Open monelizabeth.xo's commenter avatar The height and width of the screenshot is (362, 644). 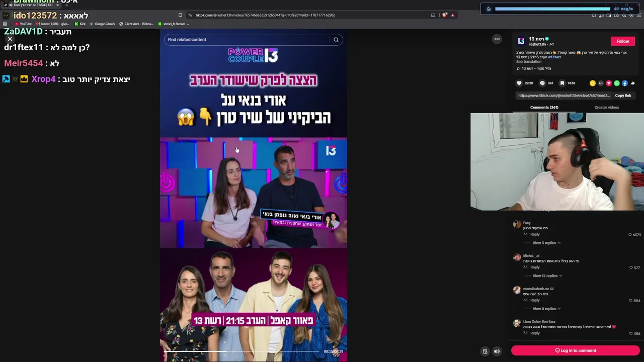click(517, 290)
